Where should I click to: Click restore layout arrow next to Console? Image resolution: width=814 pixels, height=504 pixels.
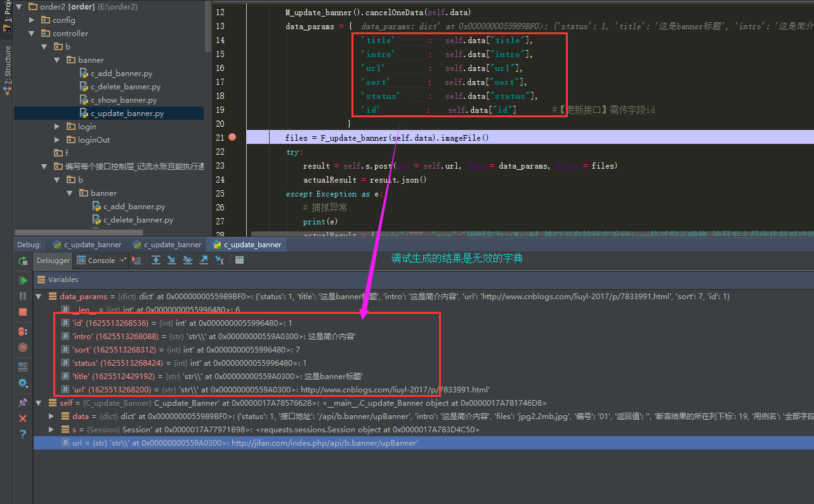(x=122, y=260)
